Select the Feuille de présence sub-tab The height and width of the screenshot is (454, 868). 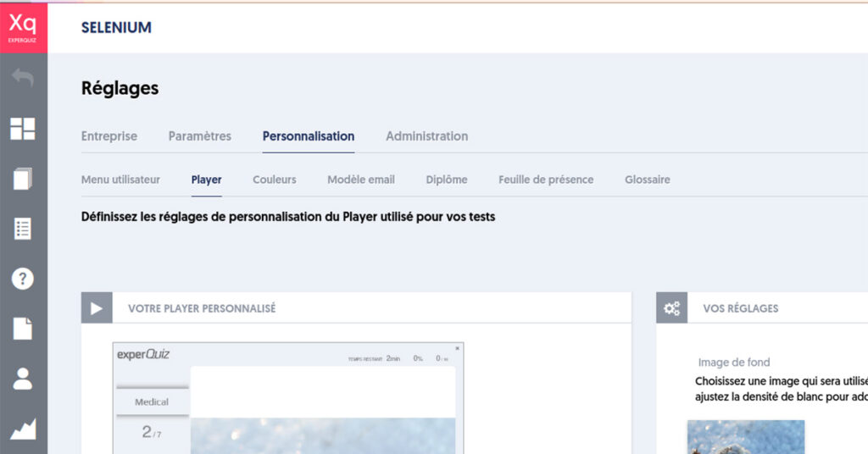pos(546,180)
